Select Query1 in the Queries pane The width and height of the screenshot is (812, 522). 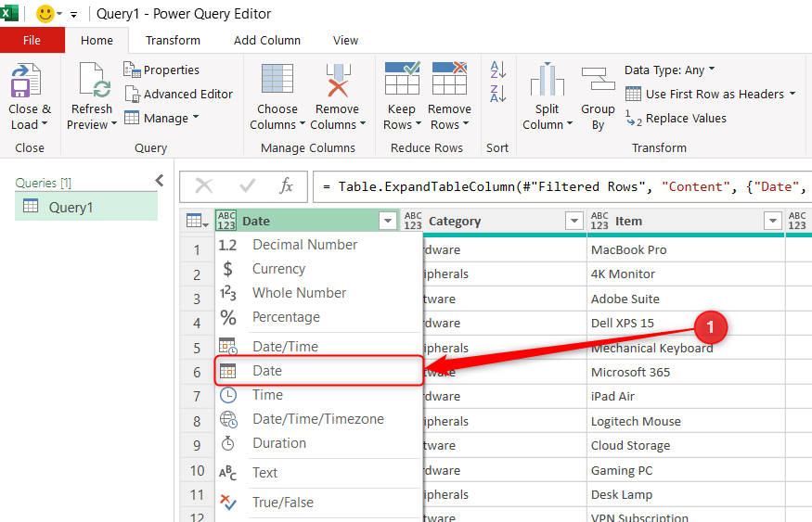tap(86, 207)
